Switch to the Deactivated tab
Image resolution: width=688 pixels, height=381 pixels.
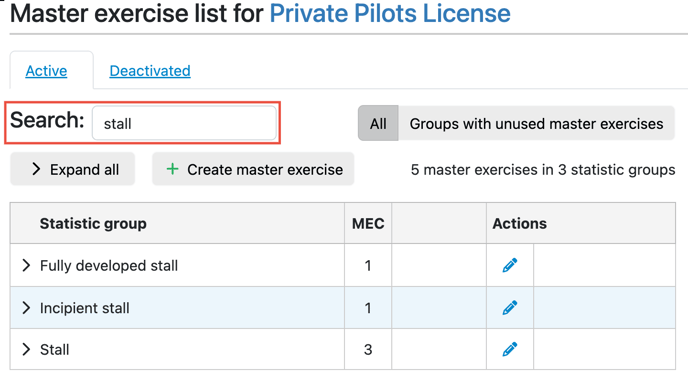click(150, 71)
